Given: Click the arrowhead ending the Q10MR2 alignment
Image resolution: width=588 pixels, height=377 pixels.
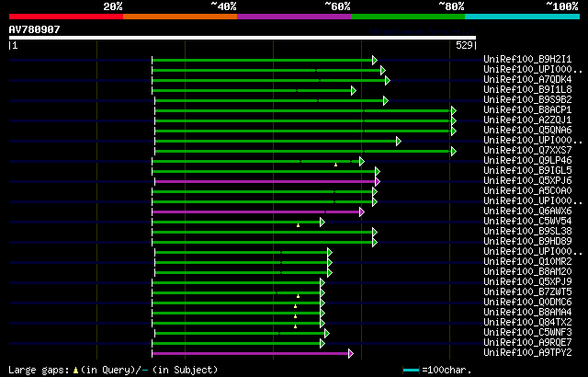Looking at the screenshot, I should coord(330,263).
